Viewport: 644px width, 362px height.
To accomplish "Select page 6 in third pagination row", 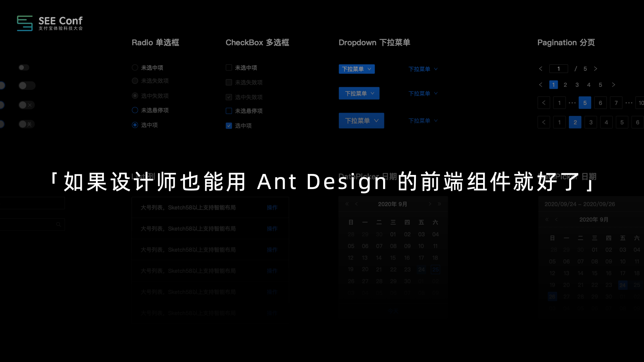I will pyautogui.click(x=600, y=103).
